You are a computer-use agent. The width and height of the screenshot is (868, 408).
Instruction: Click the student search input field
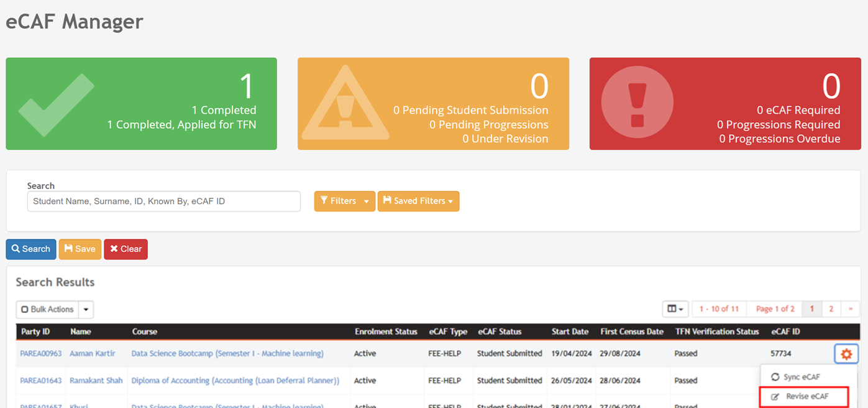(x=163, y=202)
